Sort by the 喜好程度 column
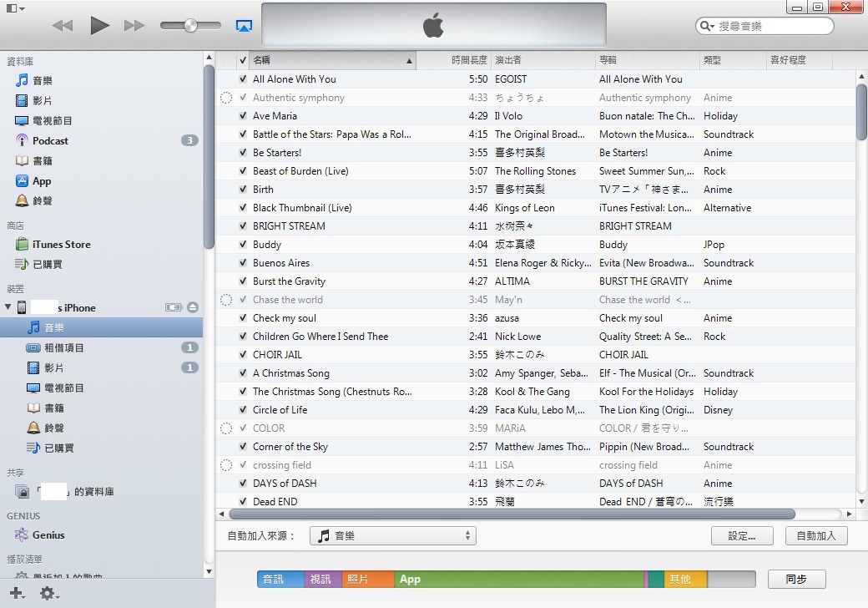The width and height of the screenshot is (868, 608). pyautogui.click(x=800, y=60)
